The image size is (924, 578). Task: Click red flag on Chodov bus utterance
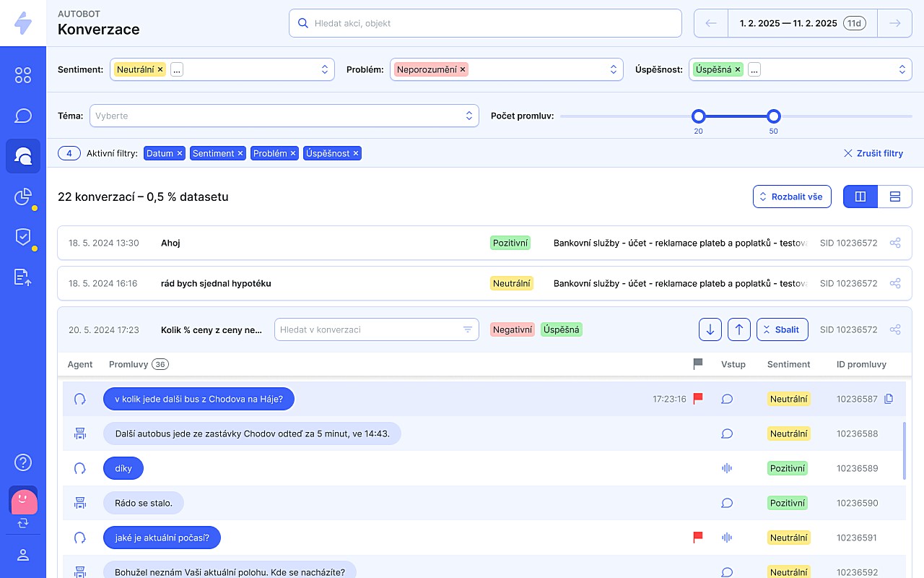698,398
